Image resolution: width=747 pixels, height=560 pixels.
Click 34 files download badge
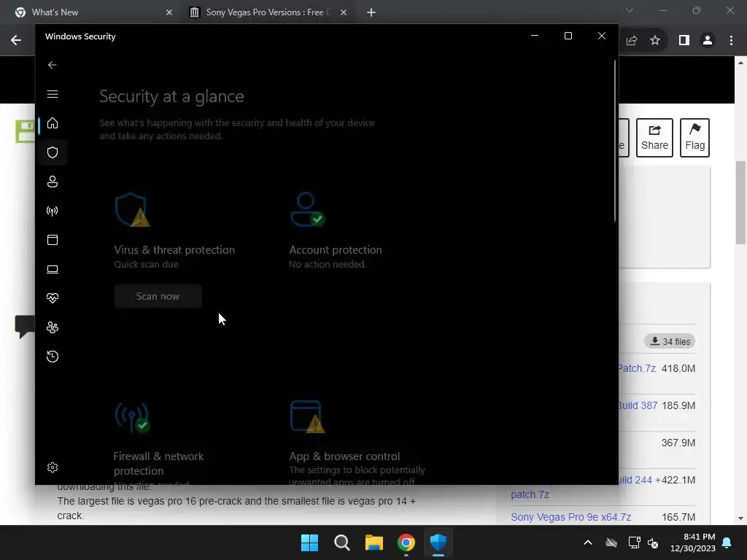coord(670,341)
